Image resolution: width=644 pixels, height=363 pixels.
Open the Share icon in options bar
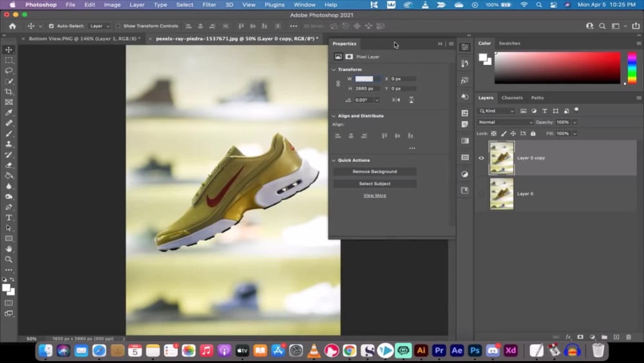(x=636, y=26)
